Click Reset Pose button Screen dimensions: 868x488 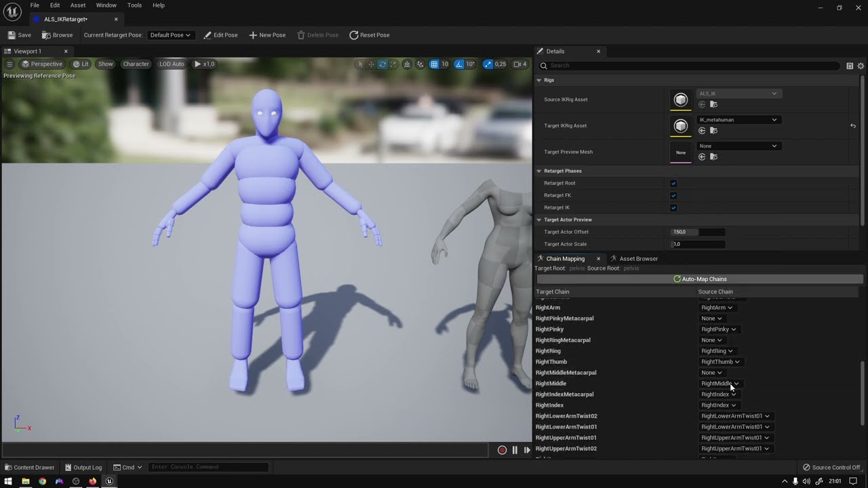click(x=370, y=35)
